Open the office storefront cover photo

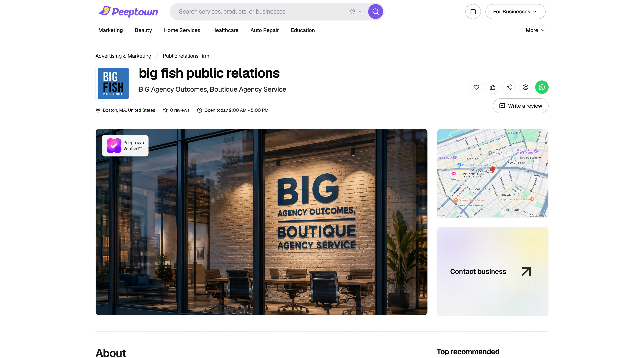pos(261,222)
